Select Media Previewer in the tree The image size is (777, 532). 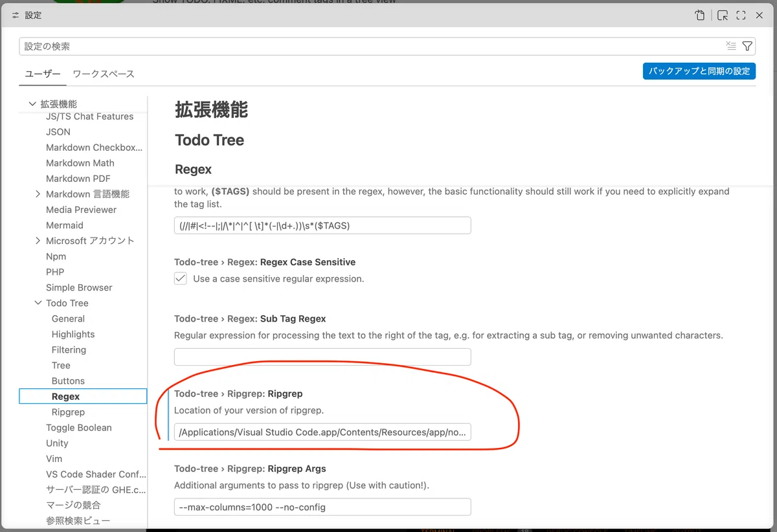(82, 210)
